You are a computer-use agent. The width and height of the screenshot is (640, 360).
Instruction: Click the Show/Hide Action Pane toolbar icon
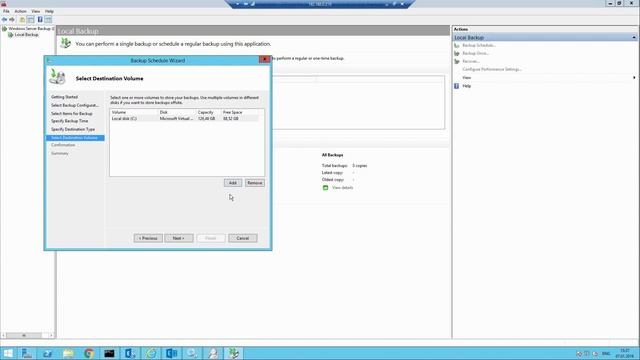48,20
